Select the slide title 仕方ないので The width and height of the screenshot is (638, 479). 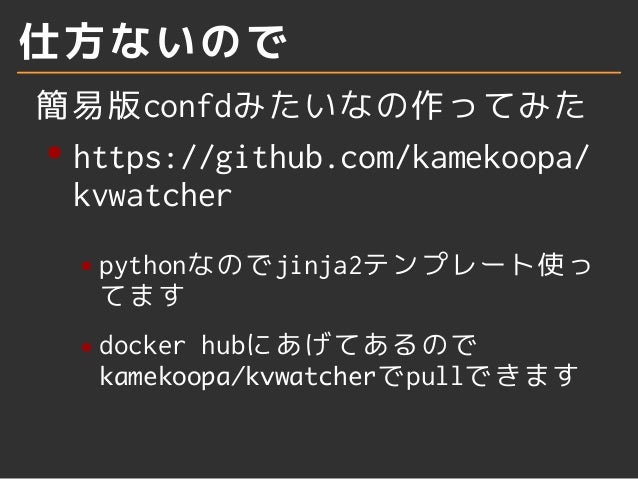(153, 41)
